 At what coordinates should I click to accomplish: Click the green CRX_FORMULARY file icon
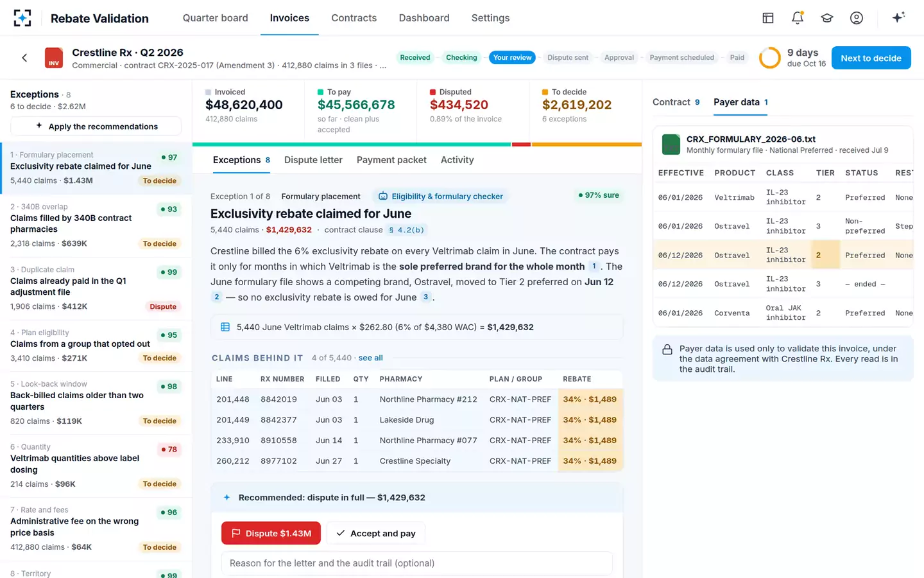[671, 144]
